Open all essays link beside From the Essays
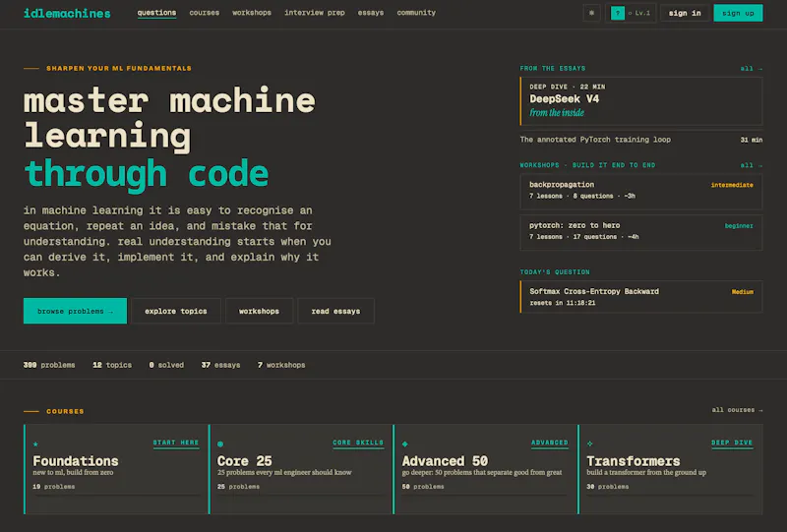 point(751,68)
